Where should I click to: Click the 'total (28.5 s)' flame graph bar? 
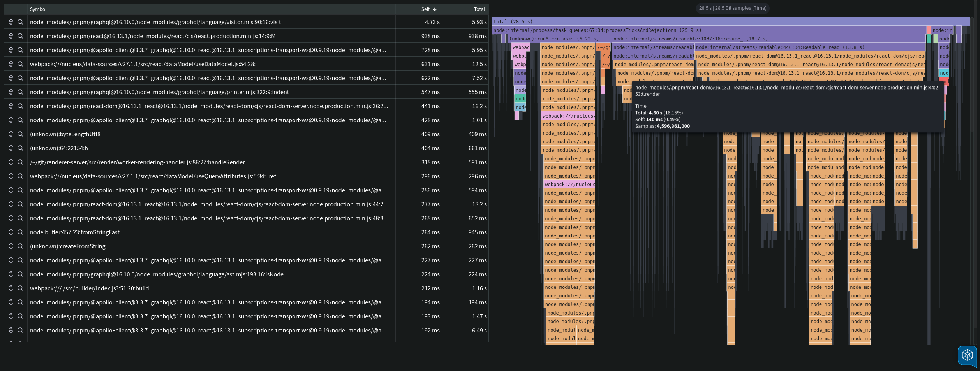tap(731, 21)
